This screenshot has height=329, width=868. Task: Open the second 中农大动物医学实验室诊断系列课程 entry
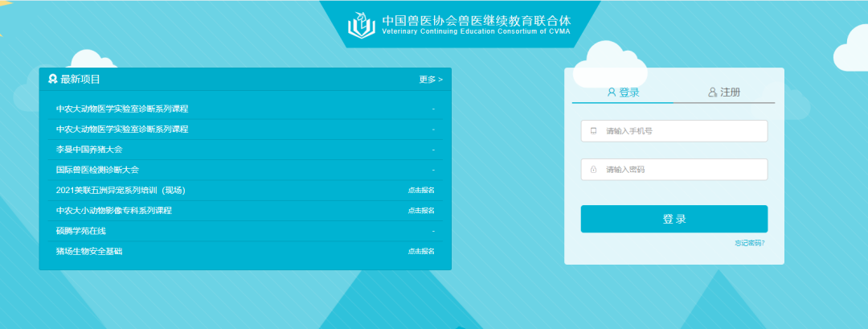pyautogui.click(x=122, y=129)
